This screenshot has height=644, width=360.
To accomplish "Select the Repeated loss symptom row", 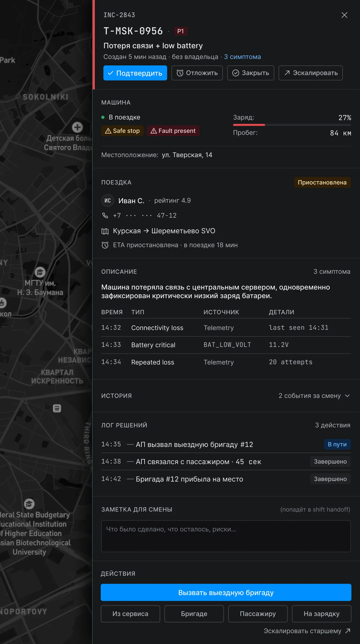I will point(226,362).
